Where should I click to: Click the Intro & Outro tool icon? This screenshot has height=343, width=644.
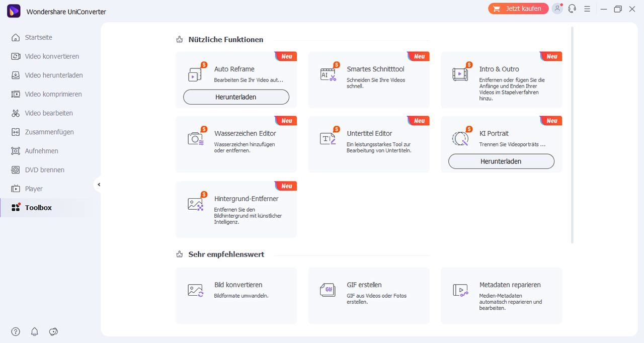(460, 74)
